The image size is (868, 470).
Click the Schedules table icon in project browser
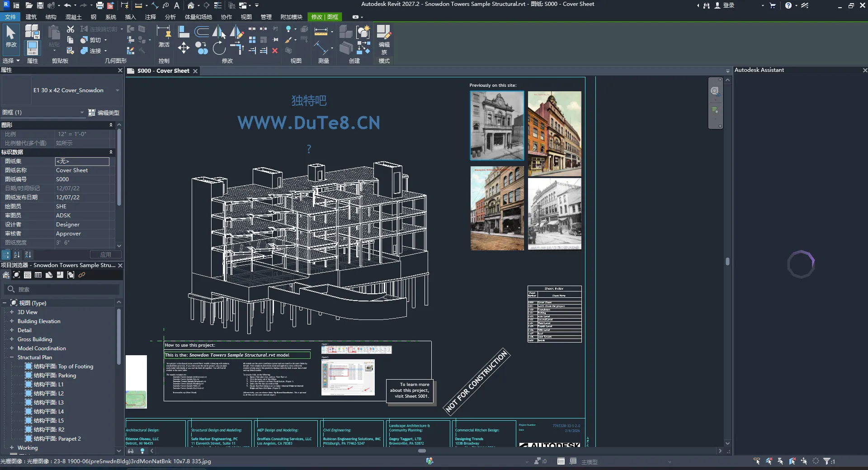(38, 275)
